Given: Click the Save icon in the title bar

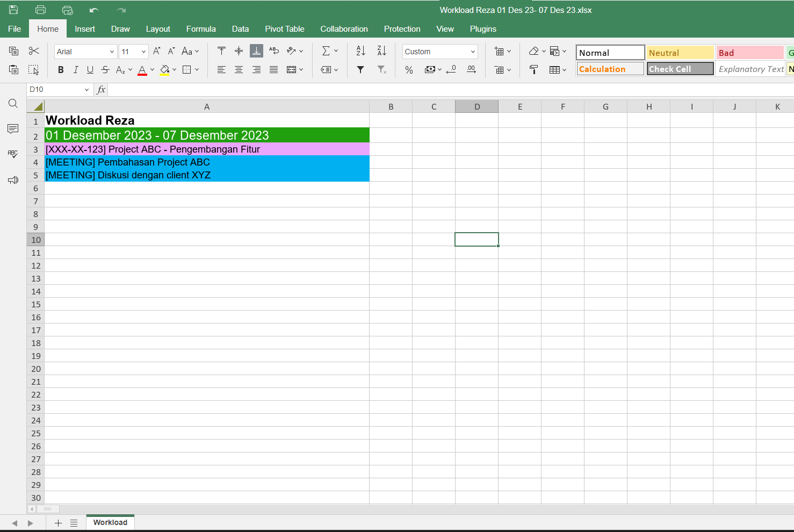Looking at the screenshot, I should pos(13,10).
